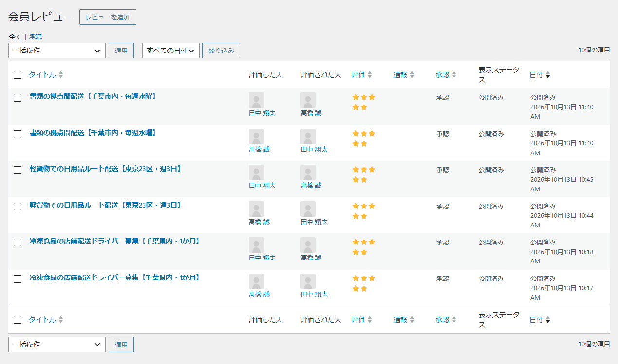
Task: Switch to 全て filter view
Action: [15, 36]
